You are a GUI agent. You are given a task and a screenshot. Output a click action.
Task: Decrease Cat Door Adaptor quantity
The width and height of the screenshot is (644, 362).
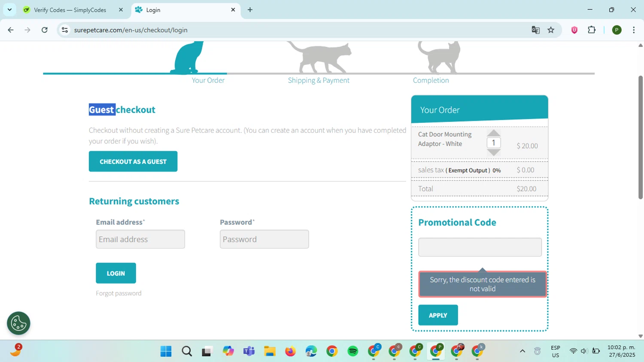click(494, 152)
